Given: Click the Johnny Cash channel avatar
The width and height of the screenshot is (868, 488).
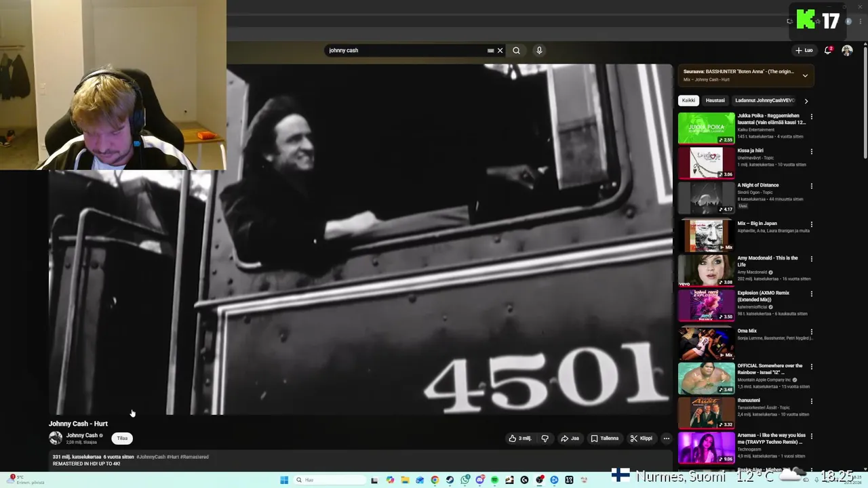Looking at the screenshot, I should tap(56, 438).
